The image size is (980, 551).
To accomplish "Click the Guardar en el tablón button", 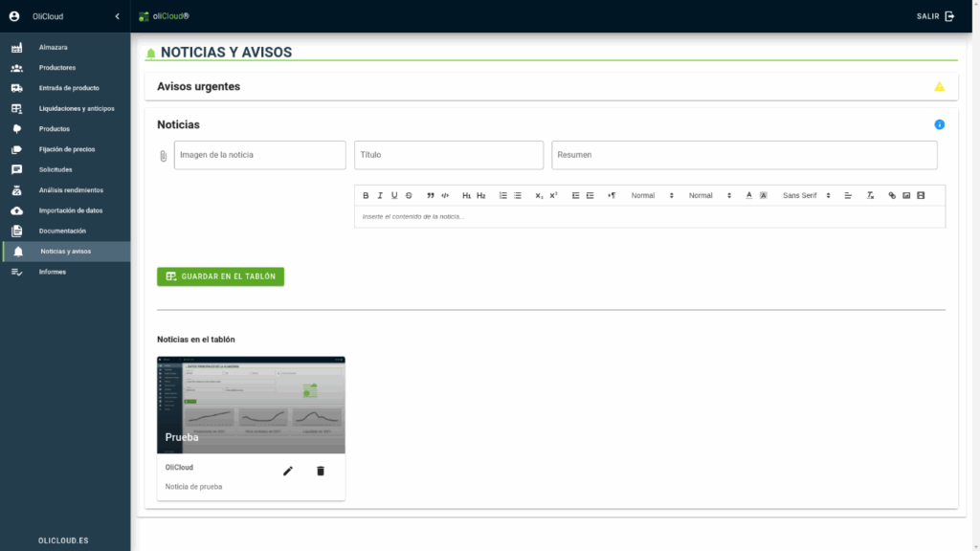I will click(x=220, y=276).
